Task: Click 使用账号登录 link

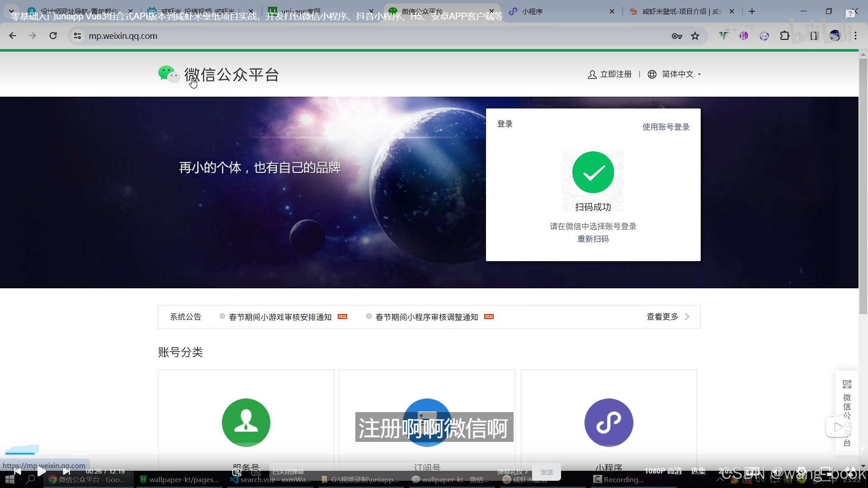Action: pyautogui.click(x=666, y=127)
